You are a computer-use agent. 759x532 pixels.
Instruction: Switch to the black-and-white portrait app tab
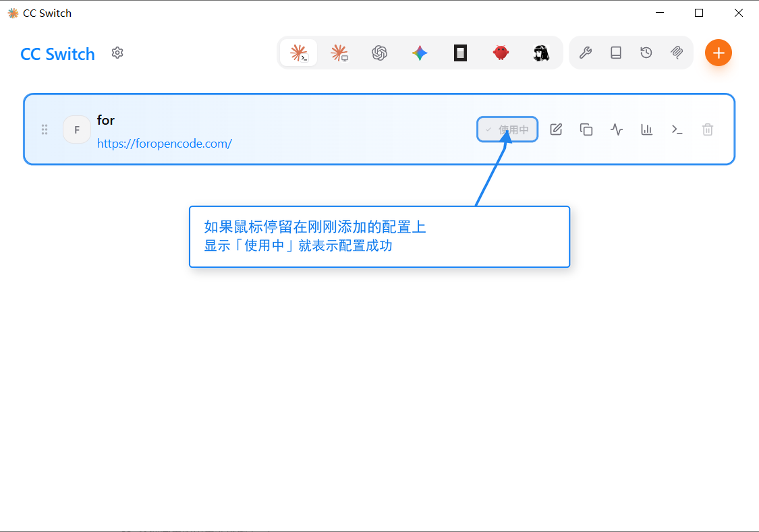[x=541, y=53]
